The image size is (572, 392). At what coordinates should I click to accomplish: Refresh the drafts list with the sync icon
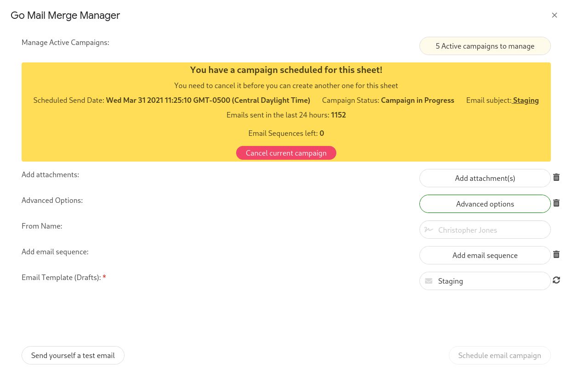click(556, 280)
